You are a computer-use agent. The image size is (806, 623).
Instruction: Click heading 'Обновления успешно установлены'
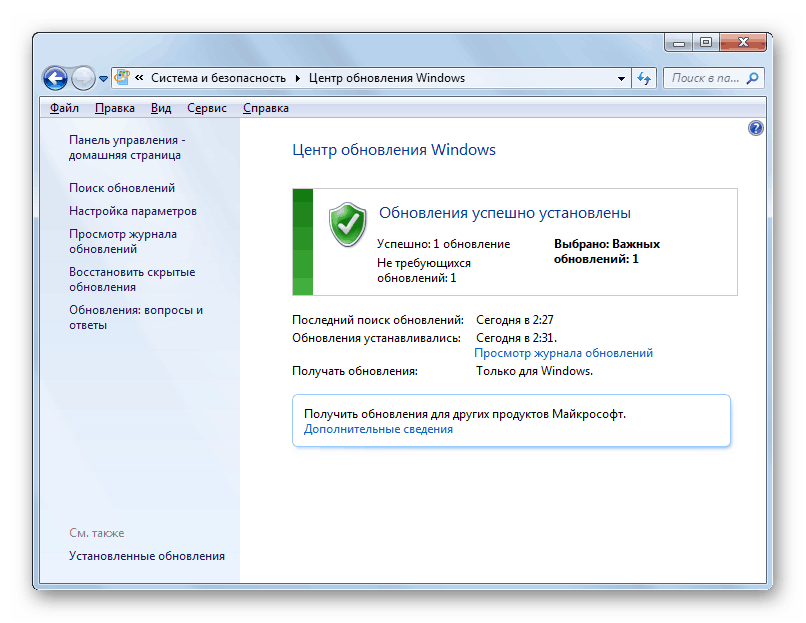[505, 213]
